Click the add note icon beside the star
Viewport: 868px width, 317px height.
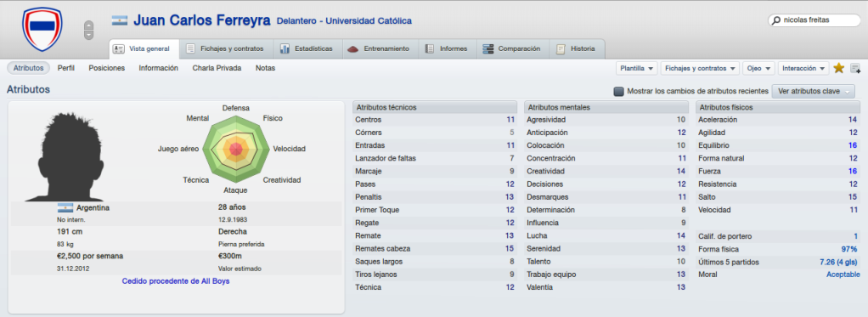855,69
